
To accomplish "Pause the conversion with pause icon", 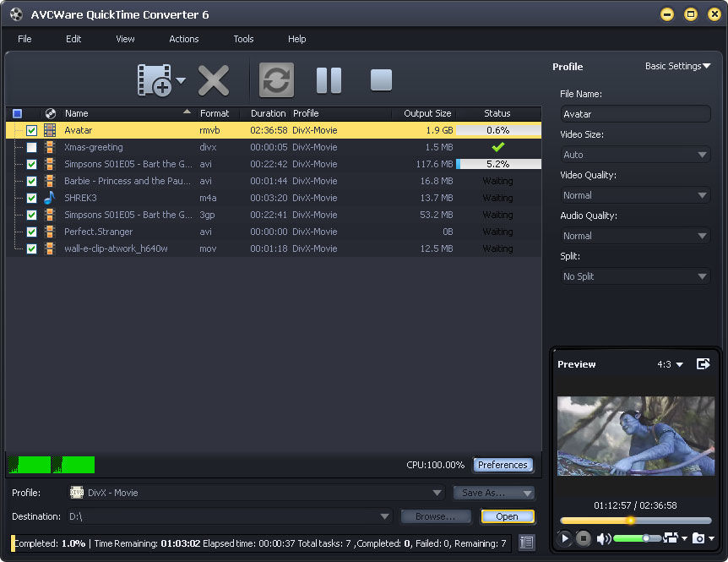I will 329,80.
